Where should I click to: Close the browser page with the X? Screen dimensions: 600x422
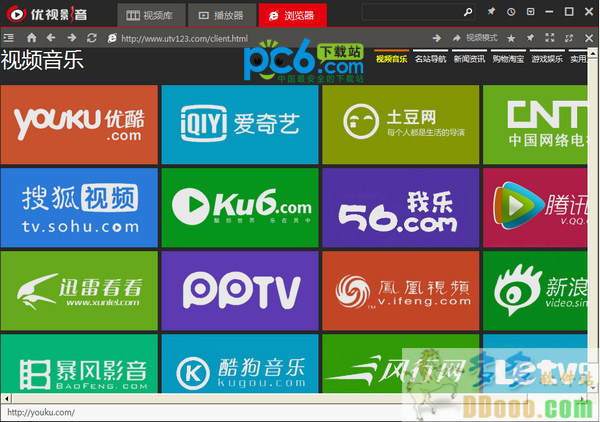[589, 38]
